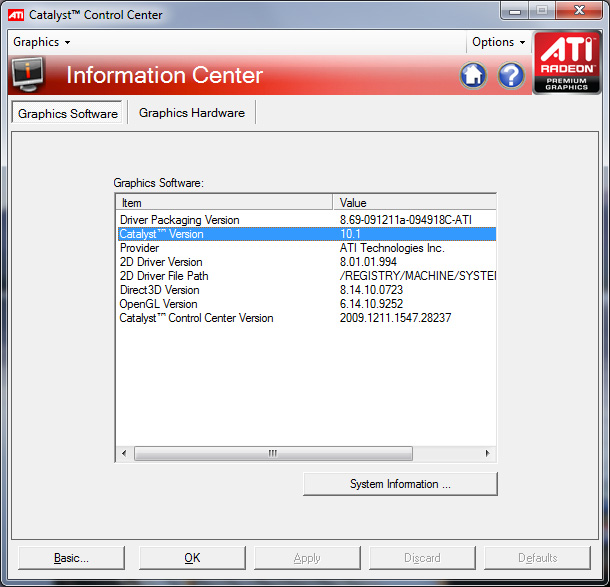Go to the Home icon
The image size is (610, 587).
(x=473, y=75)
